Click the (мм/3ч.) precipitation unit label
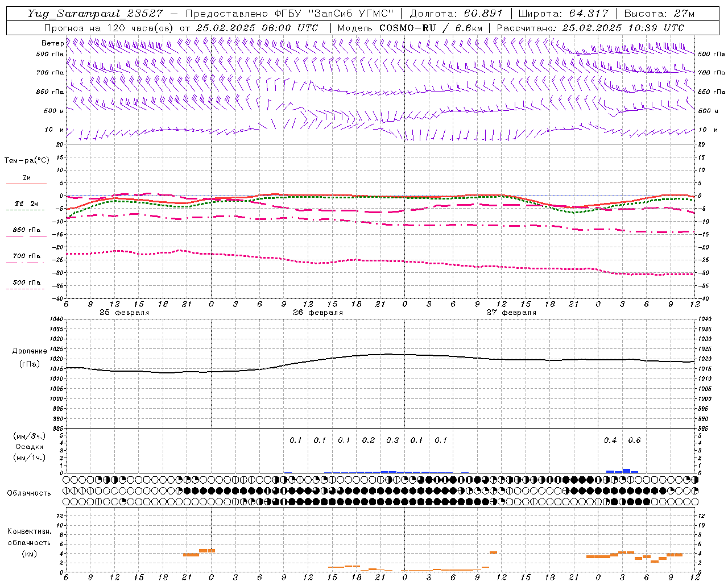The image size is (728, 582). coord(29,436)
